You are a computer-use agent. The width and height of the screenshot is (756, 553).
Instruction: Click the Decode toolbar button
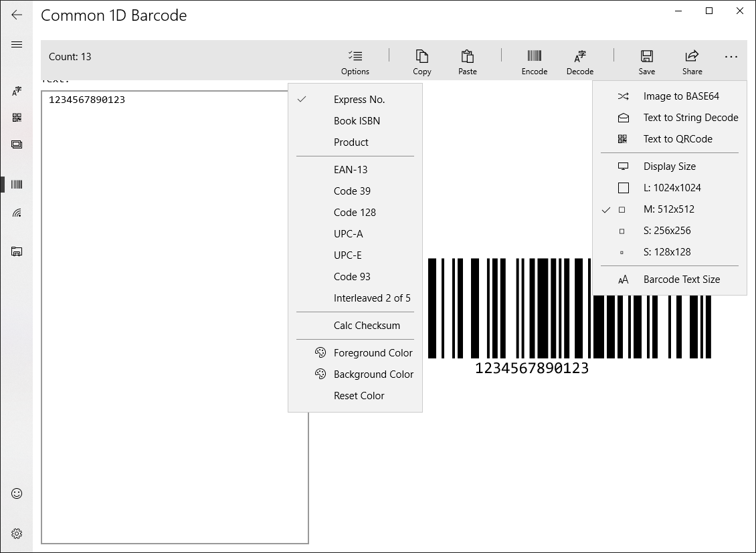(x=579, y=62)
